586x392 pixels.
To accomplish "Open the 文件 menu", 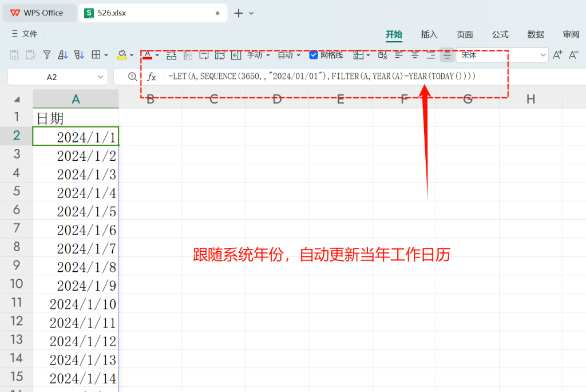I will pyautogui.click(x=29, y=34).
